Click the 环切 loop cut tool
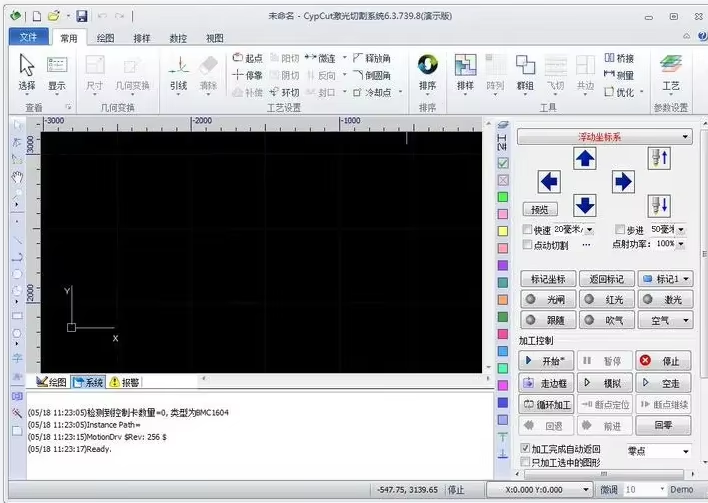 click(x=284, y=92)
